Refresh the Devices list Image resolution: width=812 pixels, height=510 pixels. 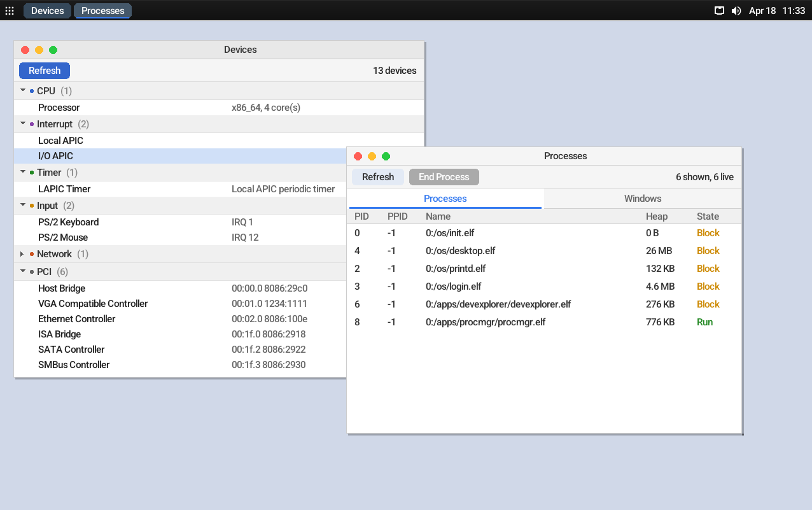(x=45, y=71)
